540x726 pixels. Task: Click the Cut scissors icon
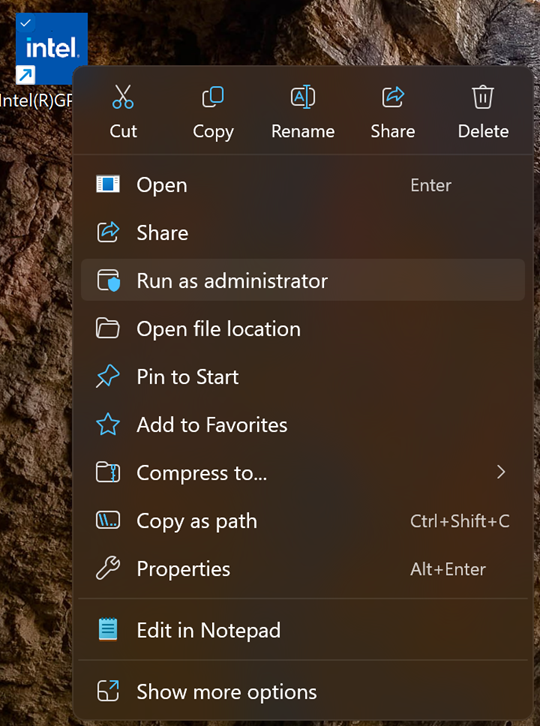[x=123, y=97]
